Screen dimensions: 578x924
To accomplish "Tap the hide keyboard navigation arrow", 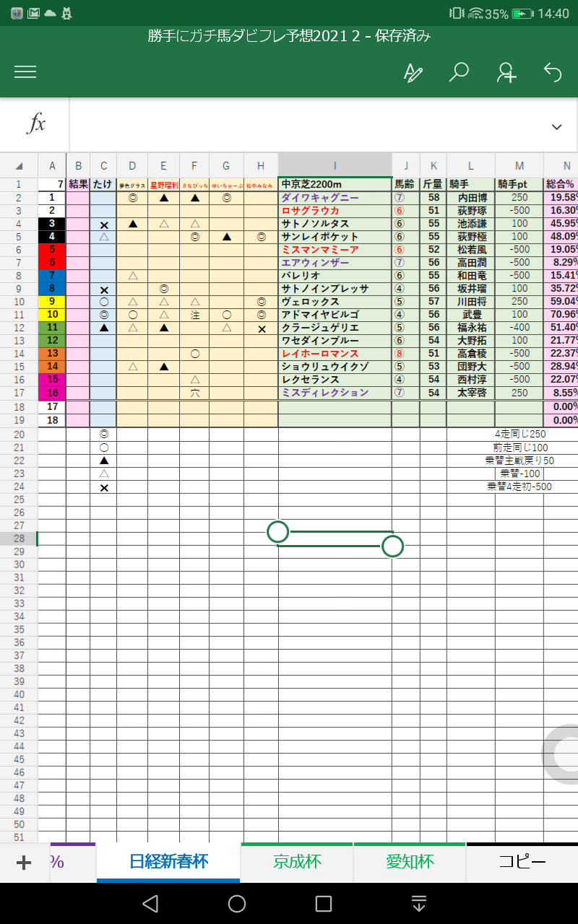I will 418,903.
